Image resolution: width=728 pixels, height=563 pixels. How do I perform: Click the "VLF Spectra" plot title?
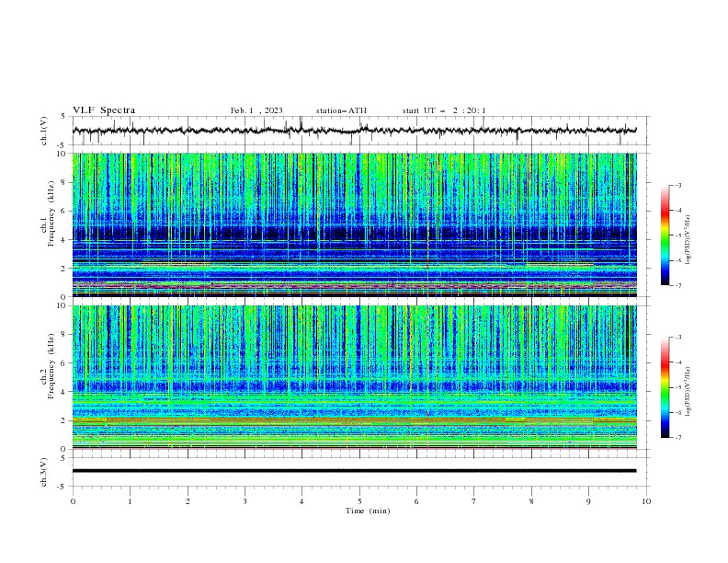click(x=104, y=110)
